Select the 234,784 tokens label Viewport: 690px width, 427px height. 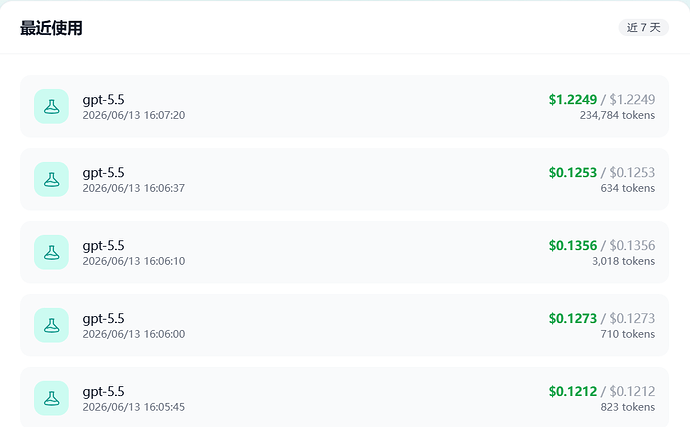click(x=617, y=115)
